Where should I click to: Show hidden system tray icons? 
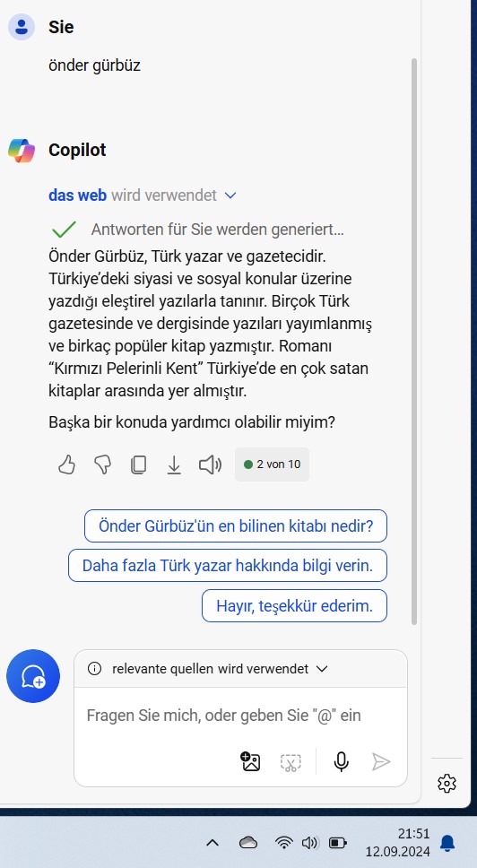tap(212, 843)
